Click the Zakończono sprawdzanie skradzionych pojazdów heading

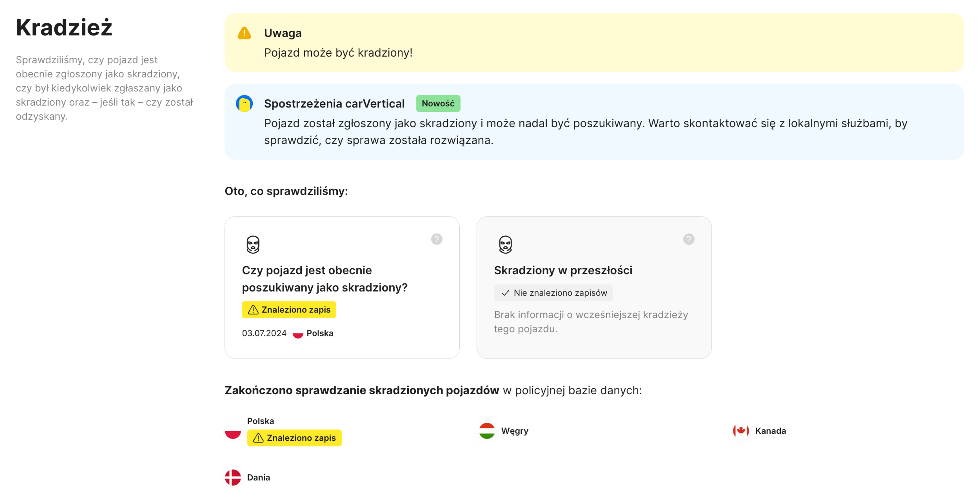click(361, 390)
